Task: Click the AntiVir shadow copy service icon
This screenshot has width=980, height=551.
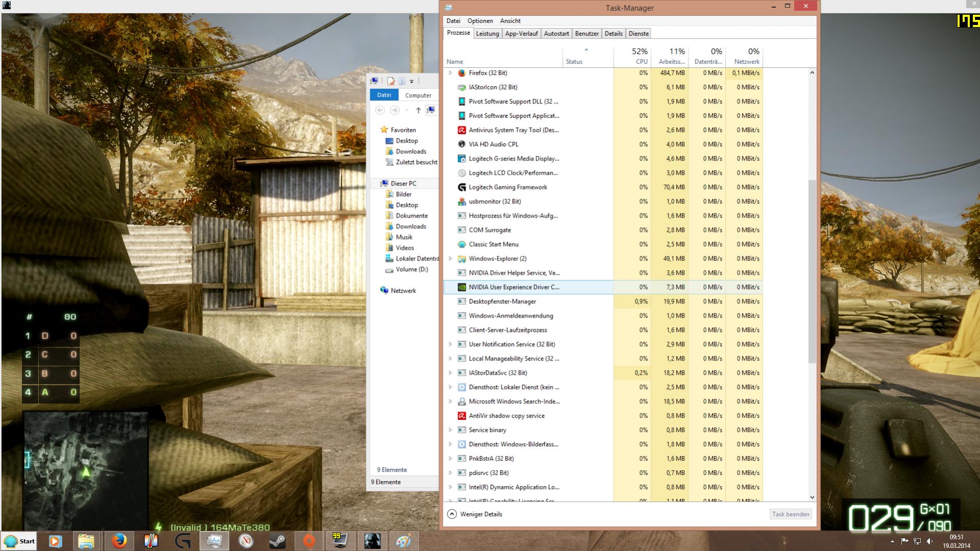Action: (x=462, y=416)
